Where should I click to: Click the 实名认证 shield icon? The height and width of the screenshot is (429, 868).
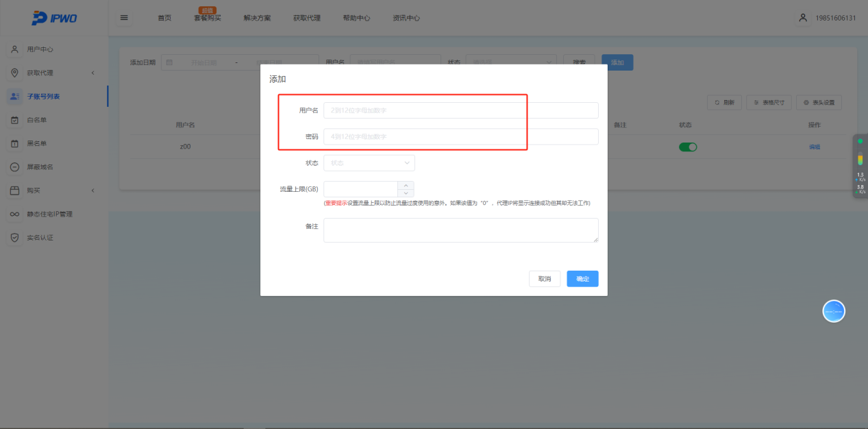pyautogui.click(x=14, y=238)
